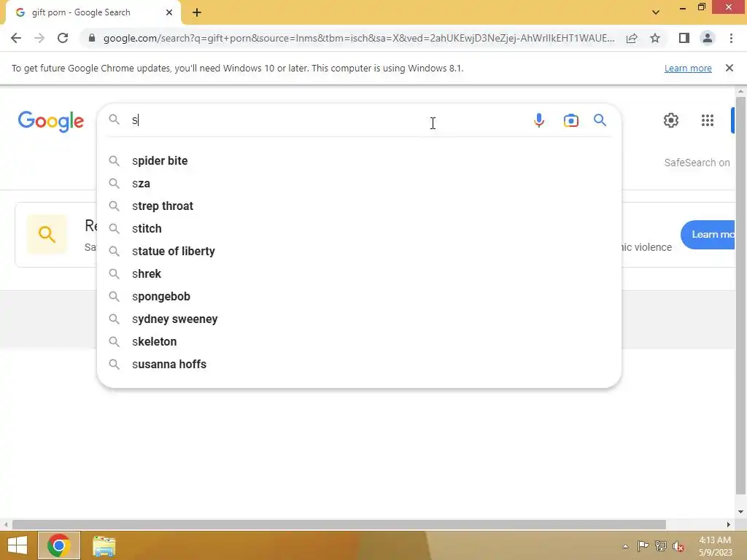Screen dimensions: 747x560
Task: View site information padlock icon
Action: pyautogui.click(x=92, y=38)
